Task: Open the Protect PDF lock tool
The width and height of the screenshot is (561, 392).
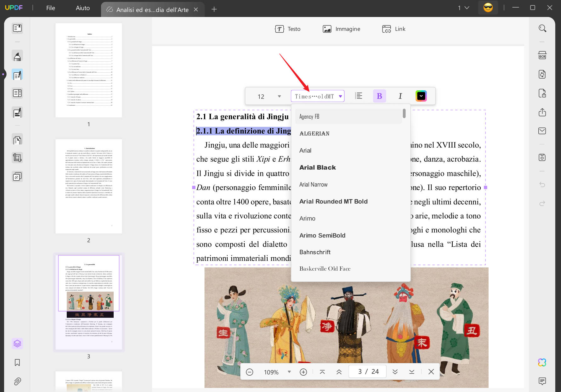Action: click(542, 93)
